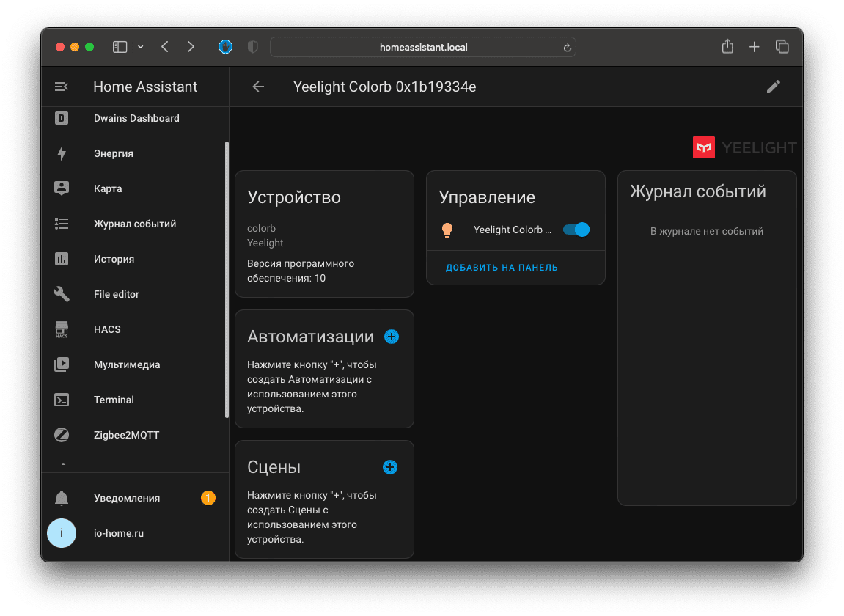The image size is (844, 616).
Task: Click the device title Yeelight Colorb 0x1b19334e
Action: (x=384, y=87)
